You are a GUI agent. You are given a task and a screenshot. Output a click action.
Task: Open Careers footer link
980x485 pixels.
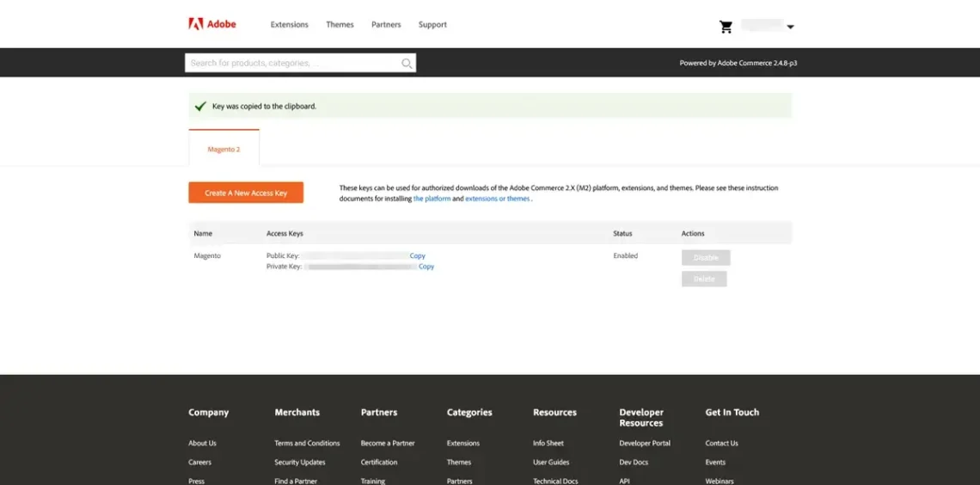(x=200, y=463)
